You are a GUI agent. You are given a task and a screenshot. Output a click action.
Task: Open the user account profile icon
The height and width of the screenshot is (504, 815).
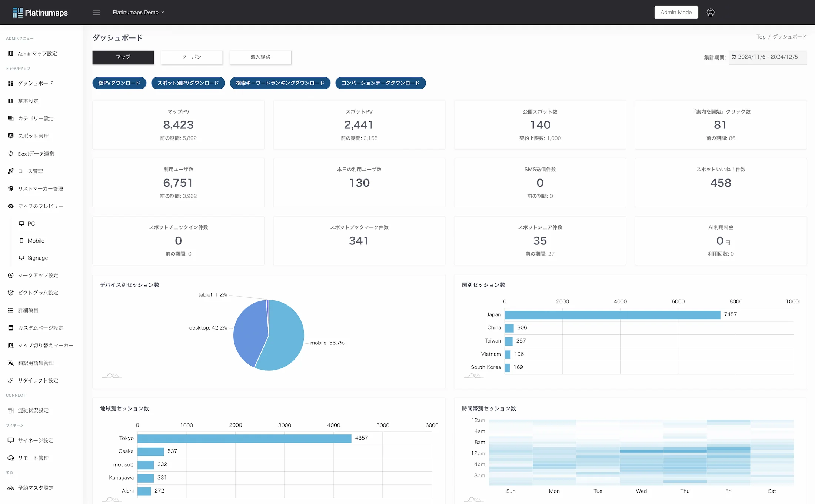click(x=710, y=12)
